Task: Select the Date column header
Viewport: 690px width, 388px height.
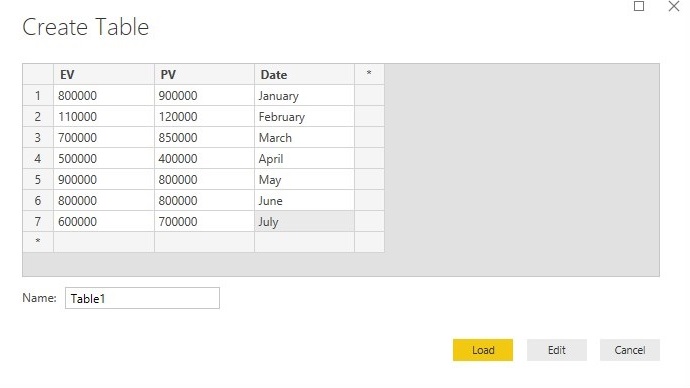Action: point(305,74)
